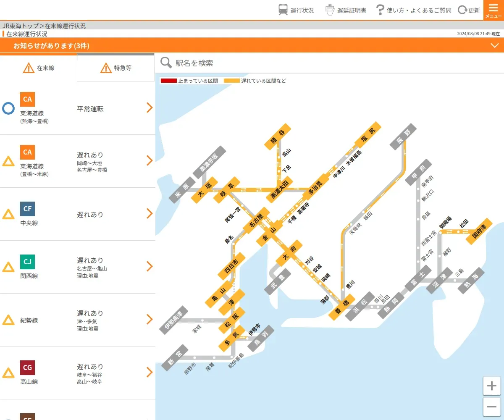Select 塩尻 station on the map

[368, 134]
